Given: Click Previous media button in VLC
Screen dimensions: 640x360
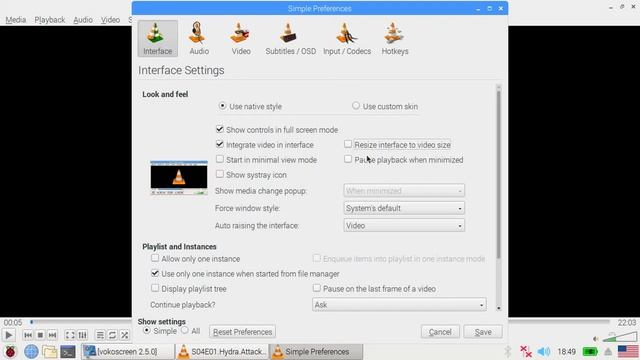Looking at the screenshot, I should point(28,335).
